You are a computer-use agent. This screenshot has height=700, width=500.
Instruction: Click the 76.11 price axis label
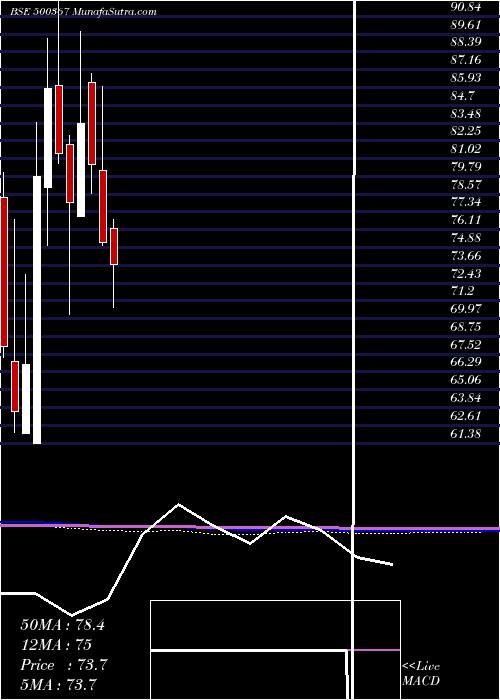point(466,221)
